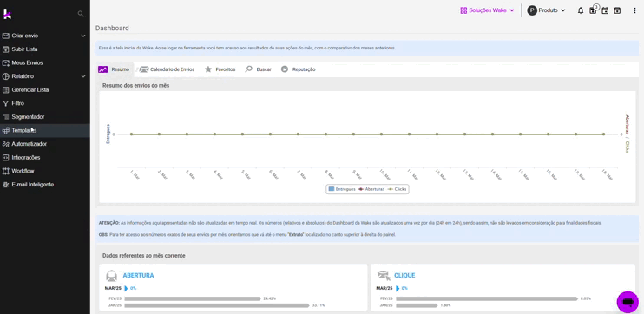The image size is (644, 314).
Task: Click 'Resumo dos envios do mês' heading
Action: coord(136,85)
